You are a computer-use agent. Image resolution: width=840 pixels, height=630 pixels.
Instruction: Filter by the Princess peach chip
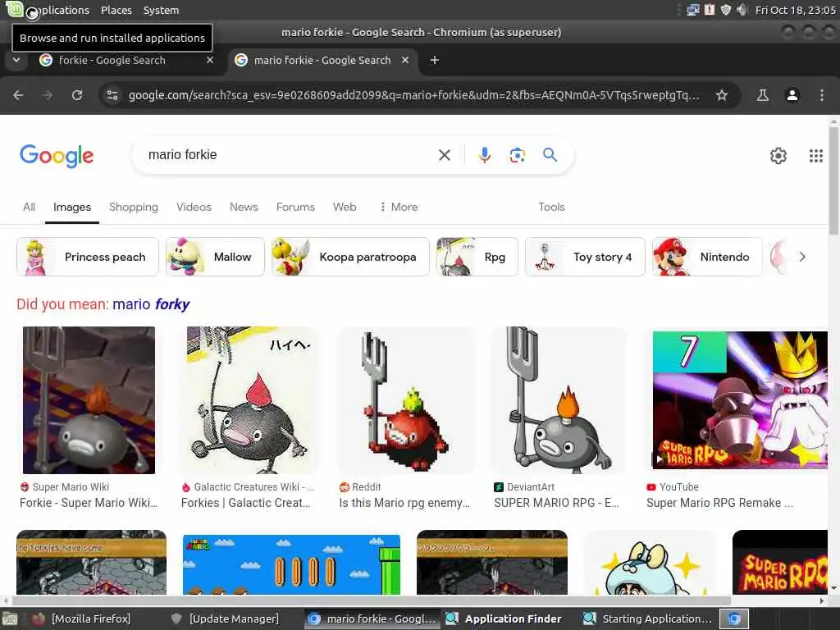point(88,257)
